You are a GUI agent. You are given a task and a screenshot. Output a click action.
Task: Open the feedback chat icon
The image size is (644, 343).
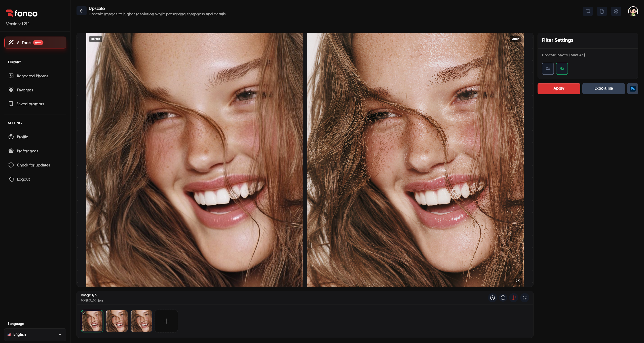pos(588,11)
